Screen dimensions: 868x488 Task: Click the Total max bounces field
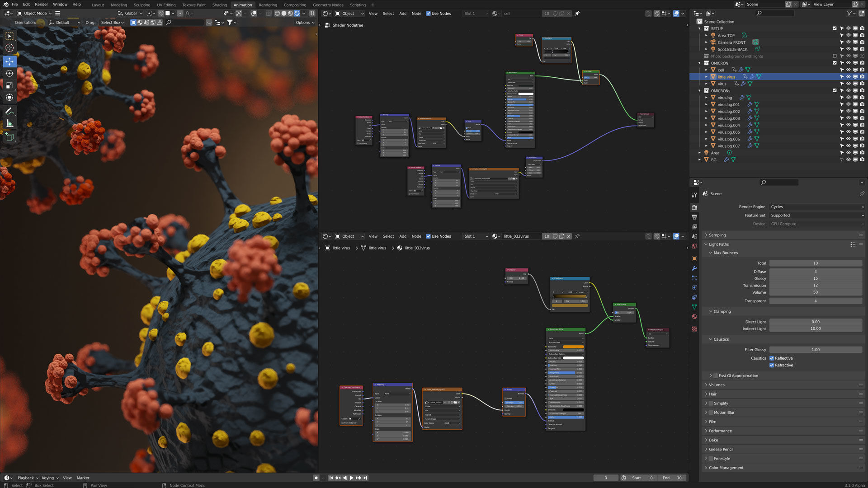click(x=816, y=263)
